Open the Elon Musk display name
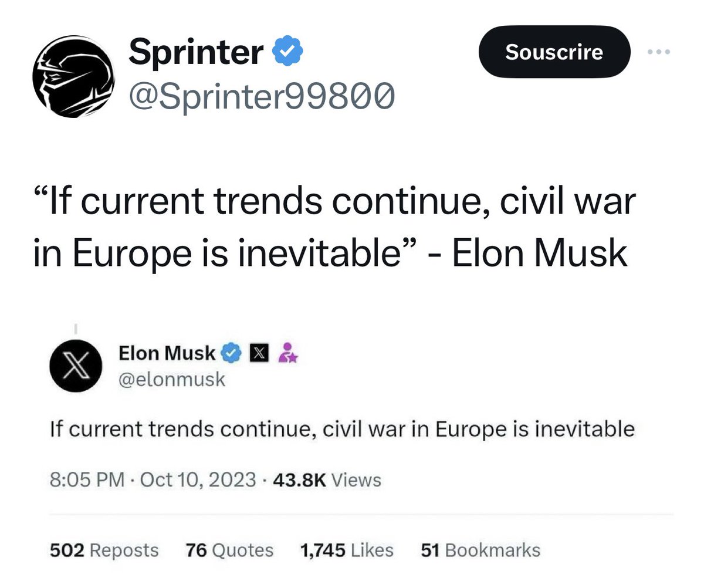 coord(167,353)
